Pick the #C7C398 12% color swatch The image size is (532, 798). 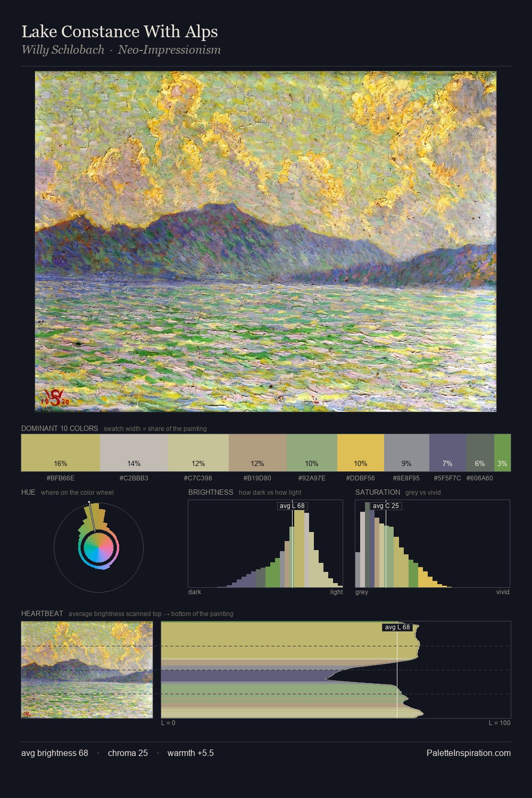(x=198, y=453)
